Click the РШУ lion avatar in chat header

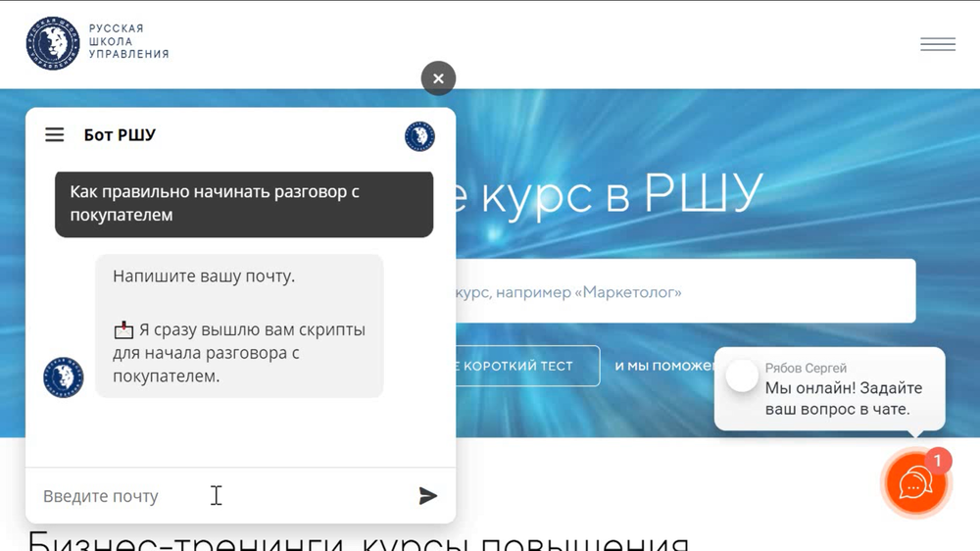pyautogui.click(x=419, y=135)
